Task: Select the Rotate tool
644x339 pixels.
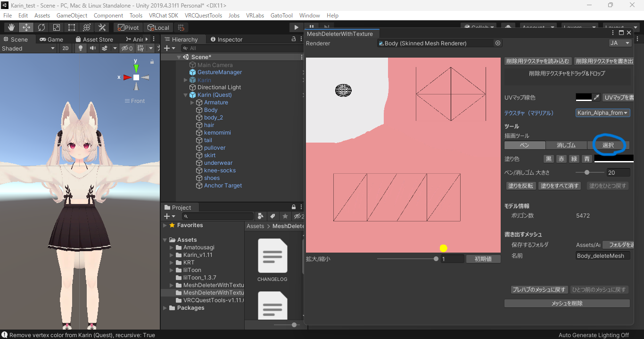Action: [41, 27]
